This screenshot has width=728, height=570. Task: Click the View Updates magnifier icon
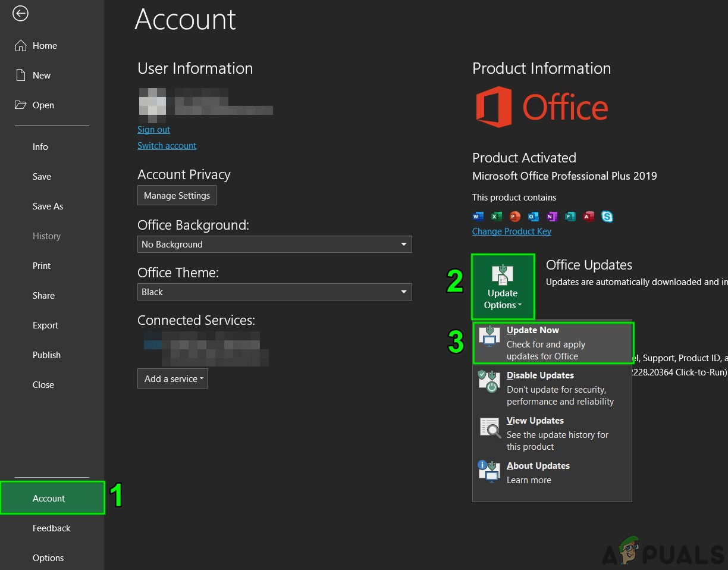pyautogui.click(x=489, y=427)
